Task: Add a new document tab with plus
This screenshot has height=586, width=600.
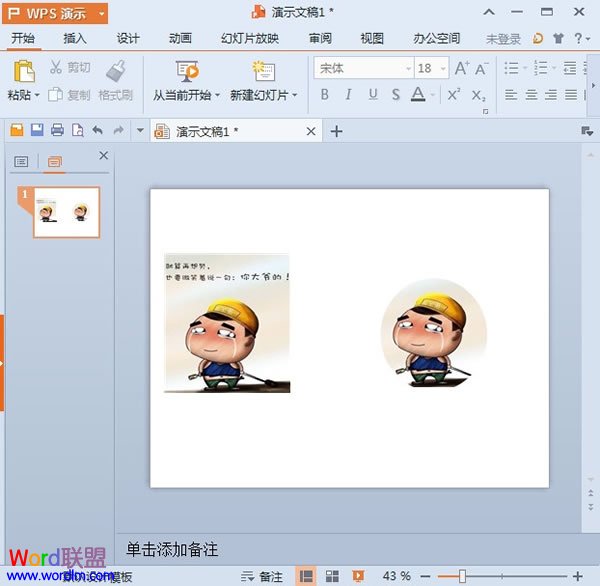Action: pyautogui.click(x=336, y=131)
